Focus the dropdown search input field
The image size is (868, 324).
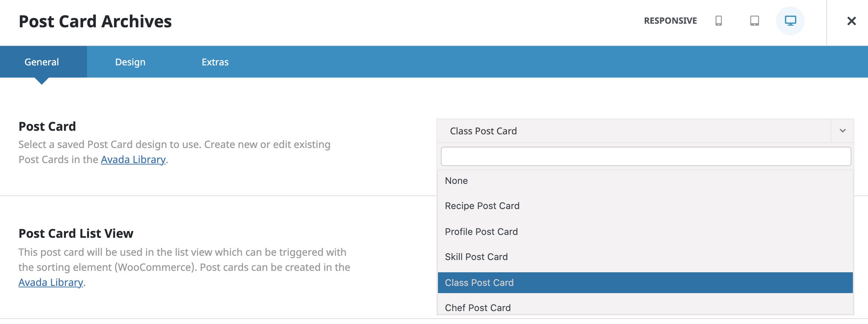click(646, 156)
